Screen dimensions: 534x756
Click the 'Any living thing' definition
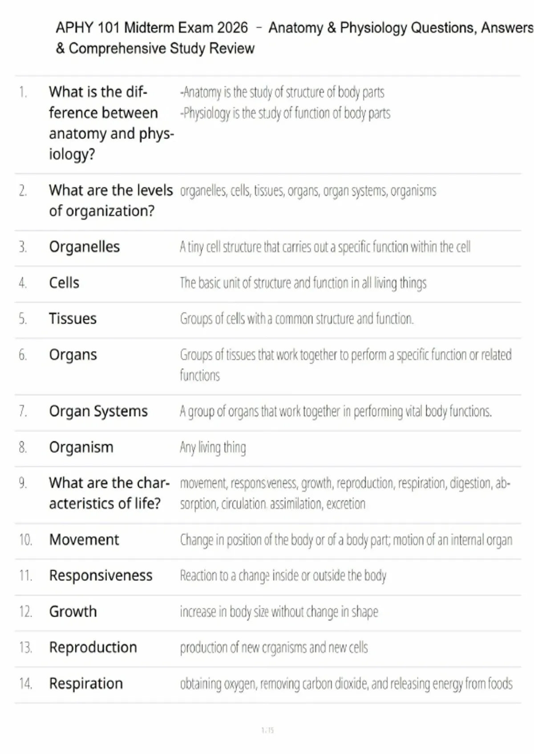[x=213, y=447]
